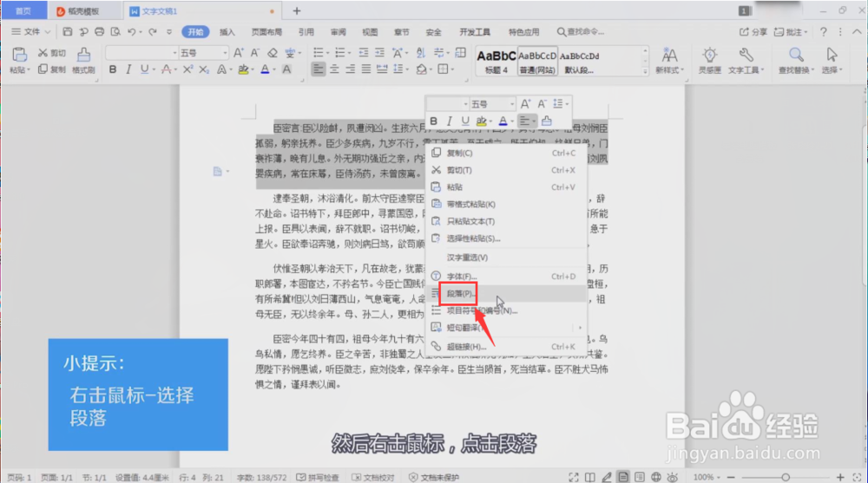Open Find and Replace (查找替换)

tap(796, 61)
